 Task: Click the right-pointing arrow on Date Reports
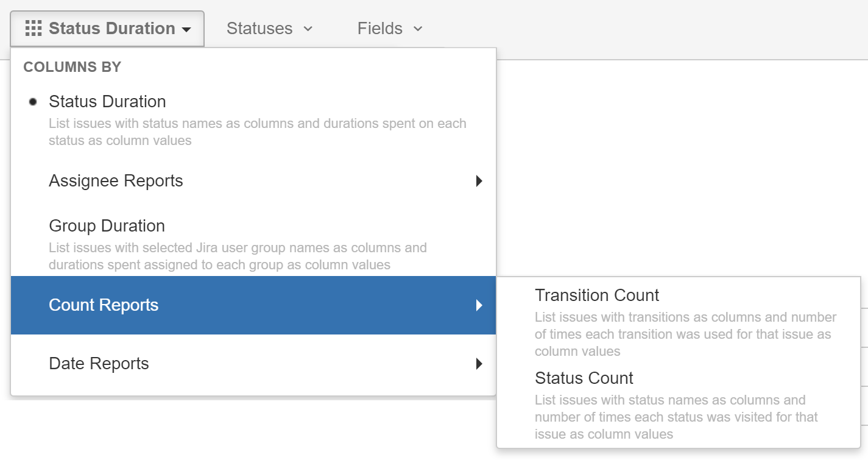pos(479,363)
